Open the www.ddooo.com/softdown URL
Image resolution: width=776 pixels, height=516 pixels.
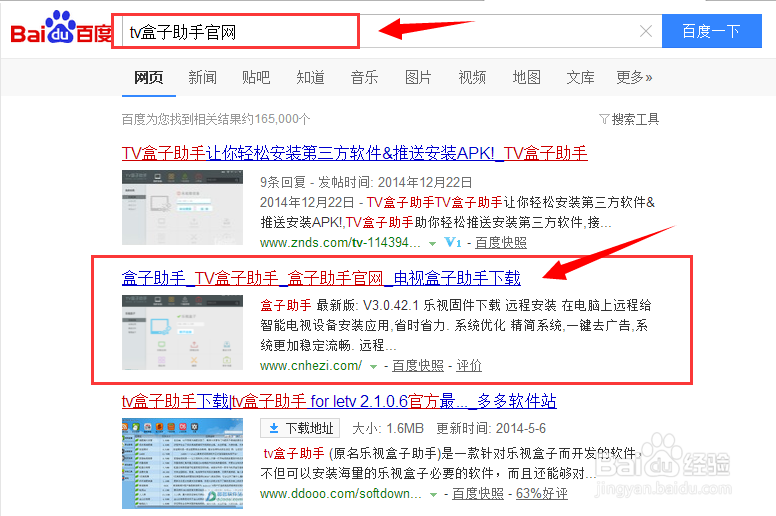click(340, 493)
